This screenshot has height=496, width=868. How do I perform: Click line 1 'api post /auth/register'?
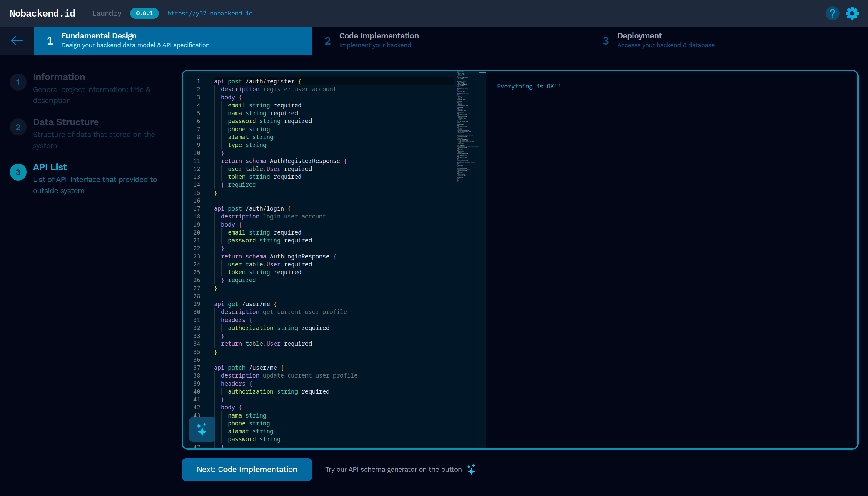tap(257, 81)
